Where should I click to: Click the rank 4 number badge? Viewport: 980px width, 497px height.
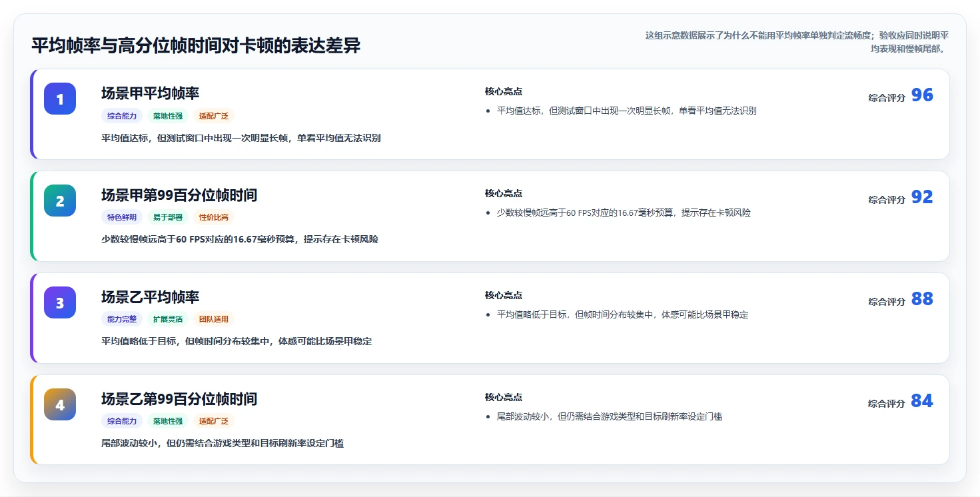coord(60,404)
